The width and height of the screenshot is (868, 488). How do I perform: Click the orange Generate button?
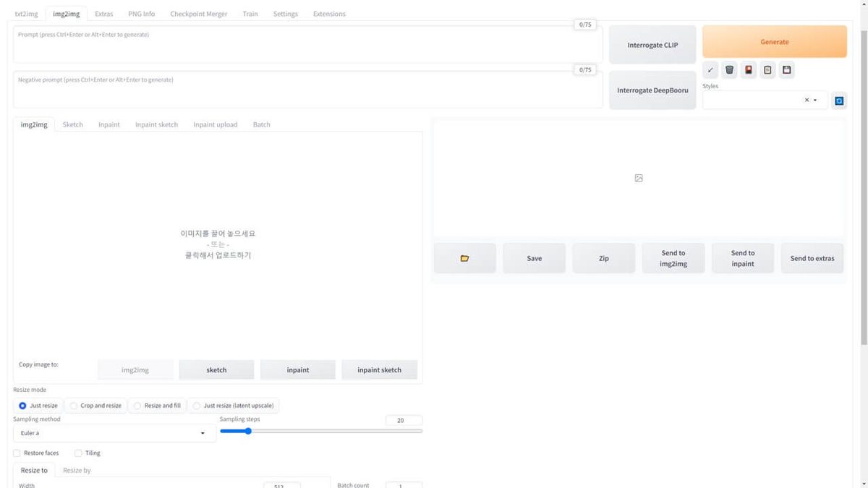point(775,42)
